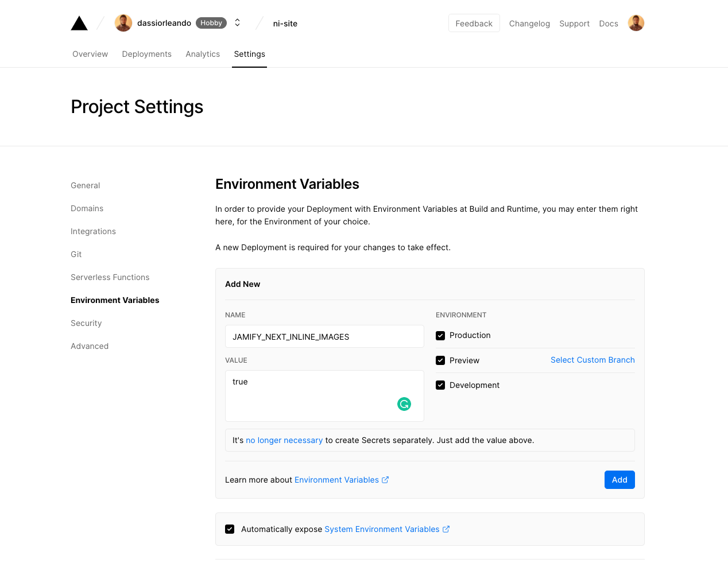Go to Serverless Functions settings
Viewport: 728px width, 571px height.
pyautogui.click(x=110, y=277)
